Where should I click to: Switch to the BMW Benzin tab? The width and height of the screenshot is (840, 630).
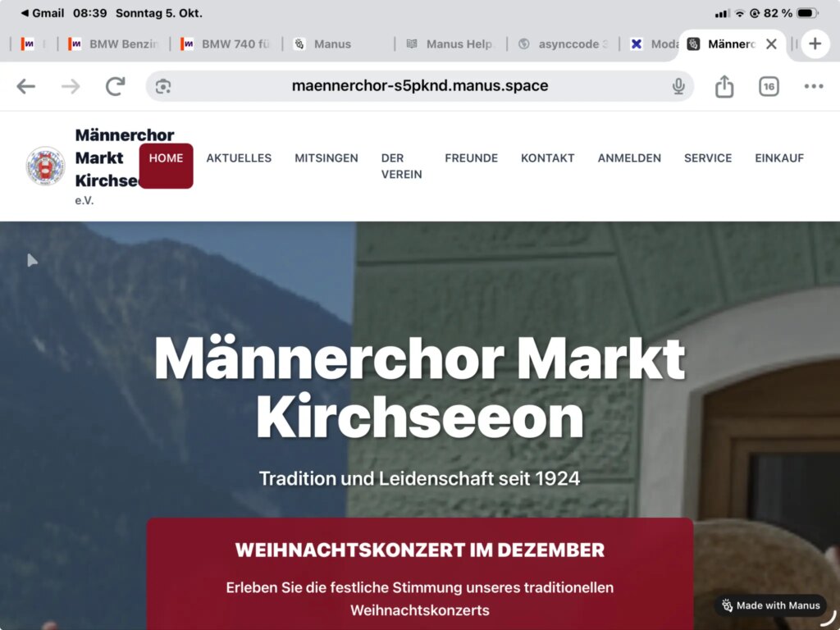click(114, 44)
